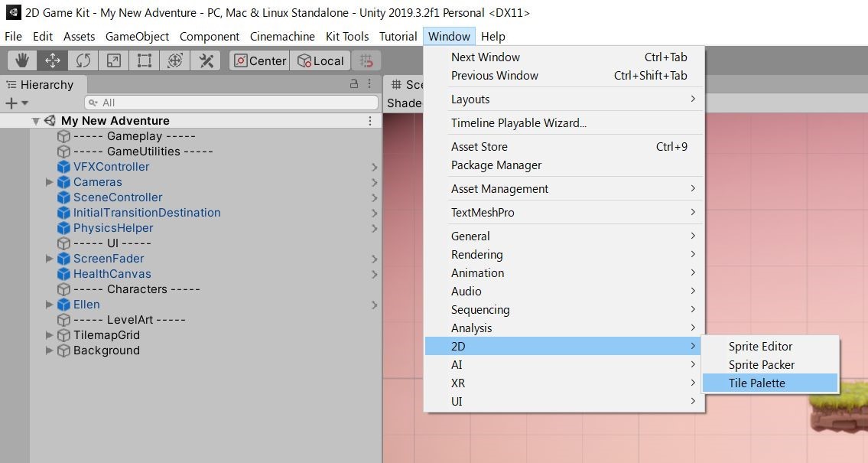Image resolution: width=868 pixels, height=463 pixels.
Task: Expand the Rendering submenu
Action: 564,254
